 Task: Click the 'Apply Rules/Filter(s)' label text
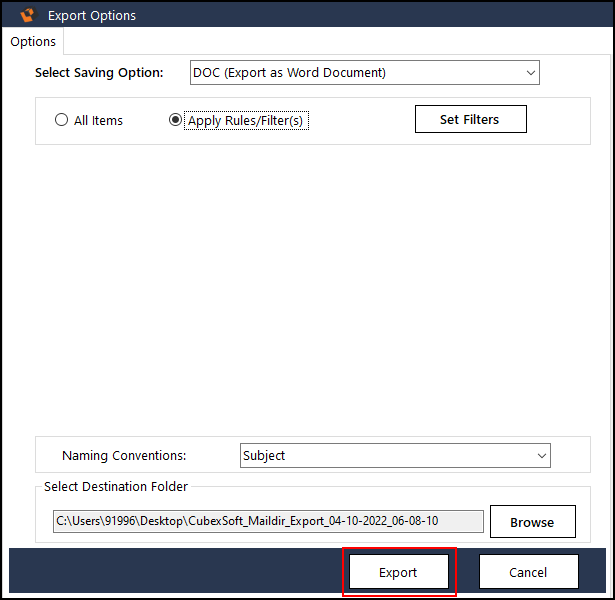coord(247,121)
